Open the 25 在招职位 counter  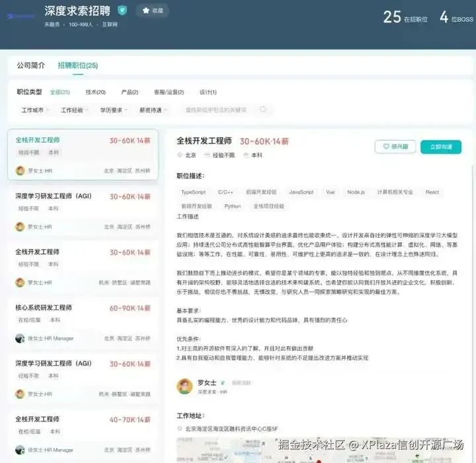click(405, 17)
